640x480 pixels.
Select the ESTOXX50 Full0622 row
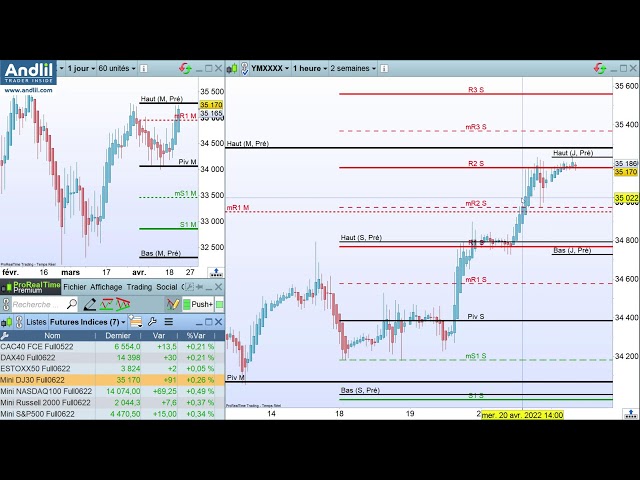click(x=112, y=369)
